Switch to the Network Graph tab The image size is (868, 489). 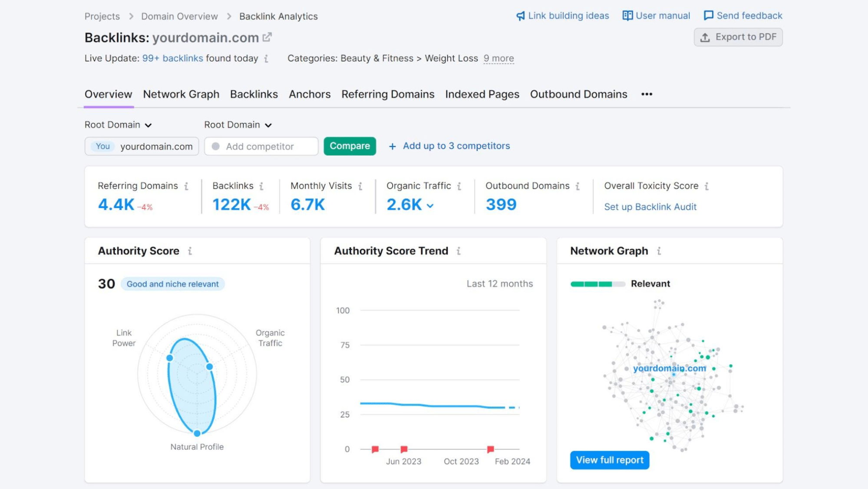pyautogui.click(x=181, y=94)
